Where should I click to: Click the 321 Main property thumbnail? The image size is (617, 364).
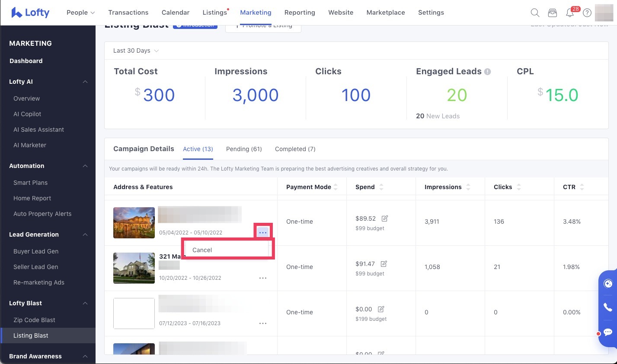134,268
